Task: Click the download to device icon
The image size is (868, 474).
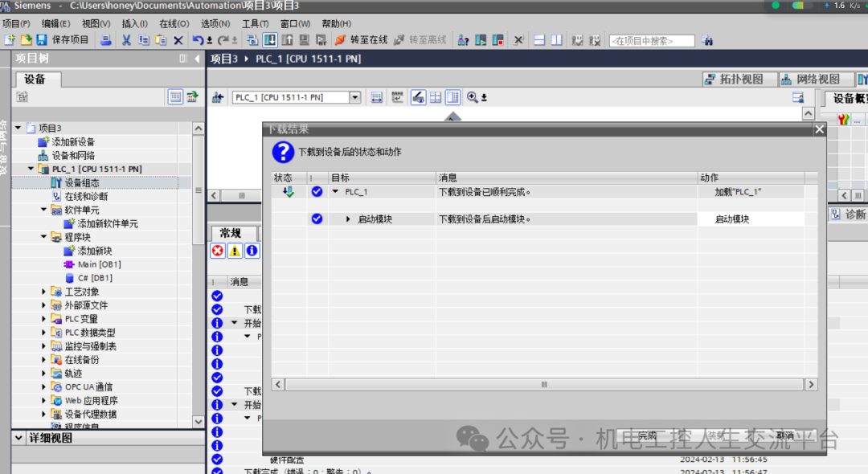Action: point(270,40)
